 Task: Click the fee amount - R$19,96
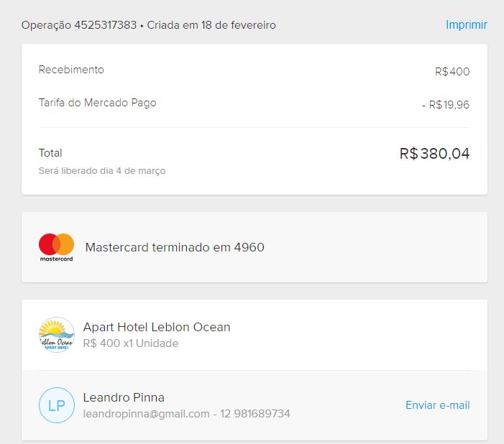click(445, 105)
